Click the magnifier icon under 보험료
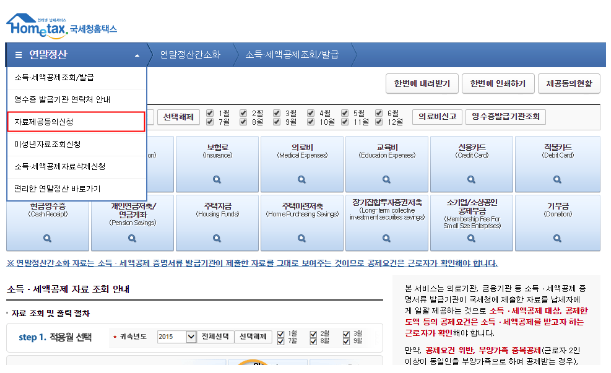Viewport: 611px width, 373px height. [x=217, y=179]
